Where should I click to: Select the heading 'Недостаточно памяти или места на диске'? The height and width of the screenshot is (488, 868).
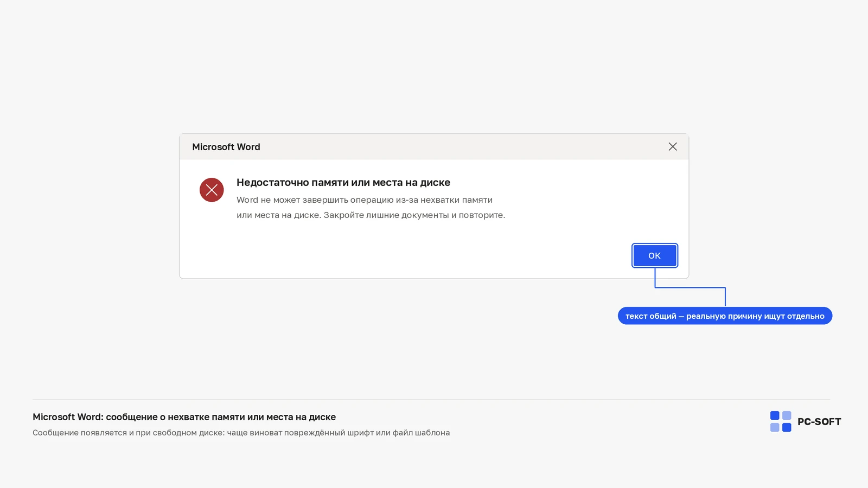coord(343,183)
